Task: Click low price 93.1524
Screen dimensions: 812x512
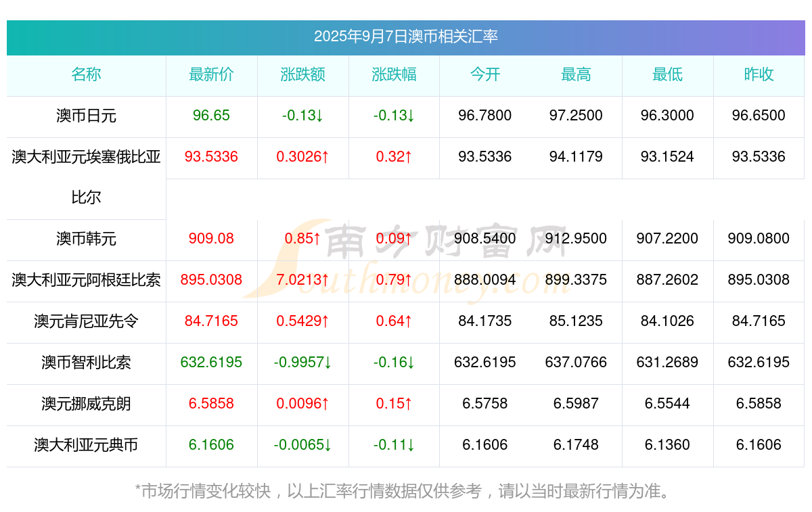Action: 667,157
